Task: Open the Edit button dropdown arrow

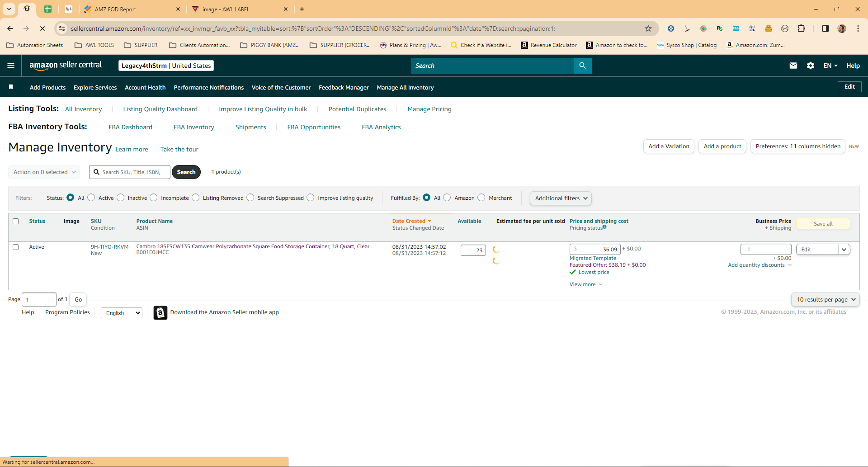Action: pyautogui.click(x=844, y=250)
